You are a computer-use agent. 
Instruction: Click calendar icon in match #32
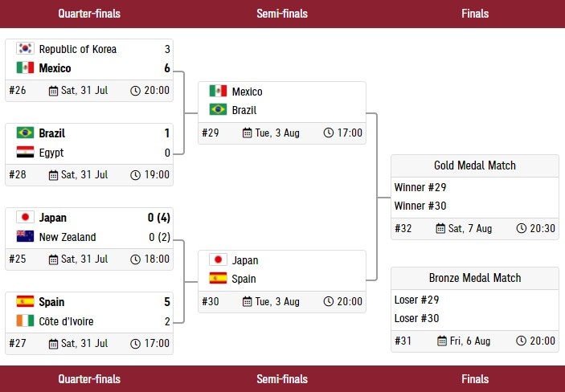tap(440, 229)
